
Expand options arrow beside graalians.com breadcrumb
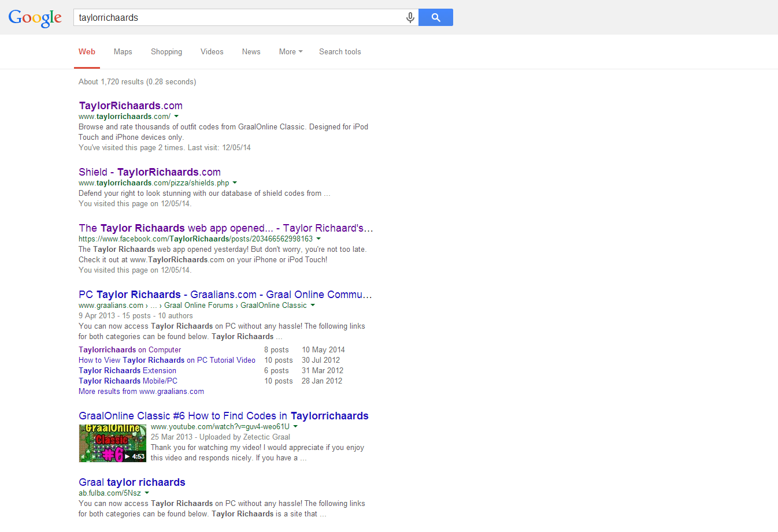pyautogui.click(x=313, y=306)
